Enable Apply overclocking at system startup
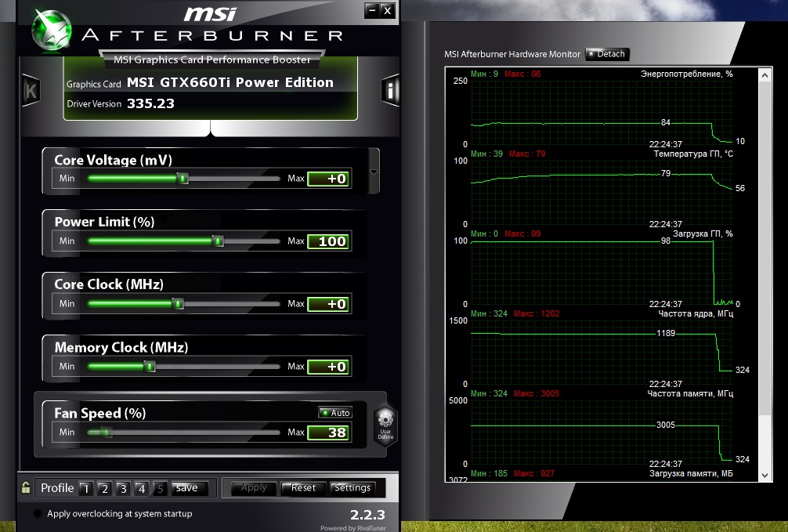This screenshot has height=532, width=788. click(x=38, y=514)
